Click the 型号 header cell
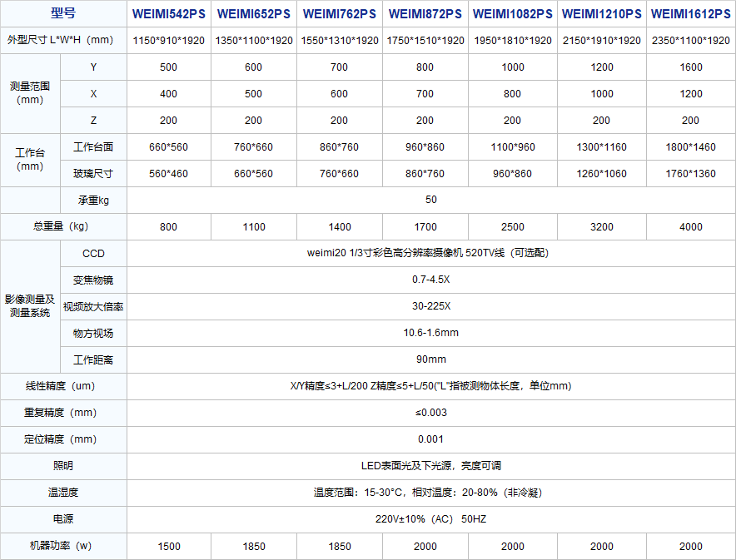 [63, 13]
